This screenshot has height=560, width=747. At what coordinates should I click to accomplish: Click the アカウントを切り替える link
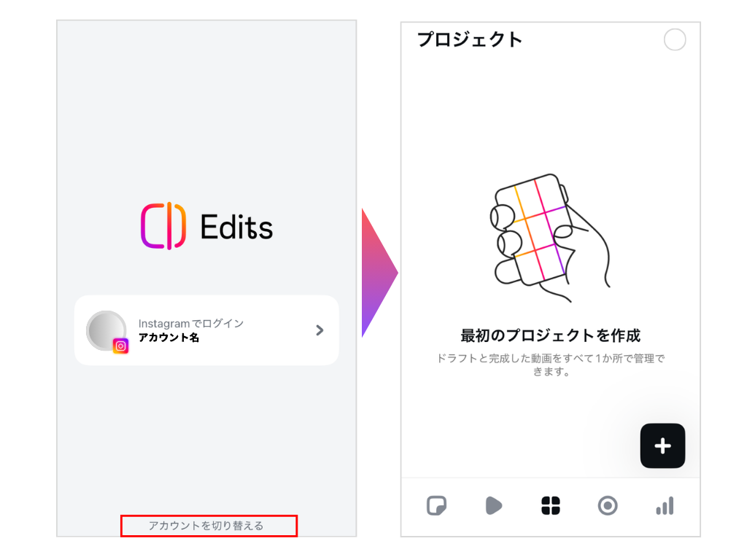(206, 526)
